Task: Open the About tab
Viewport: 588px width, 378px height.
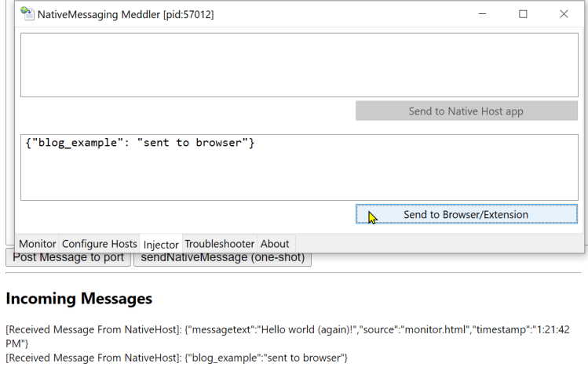Action: coord(275,244)
